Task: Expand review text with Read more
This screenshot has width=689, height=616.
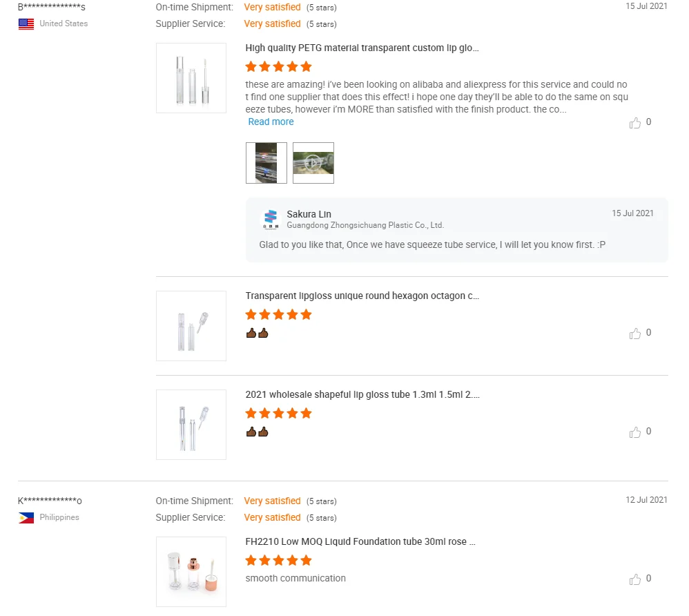Action: coord(271,122)
